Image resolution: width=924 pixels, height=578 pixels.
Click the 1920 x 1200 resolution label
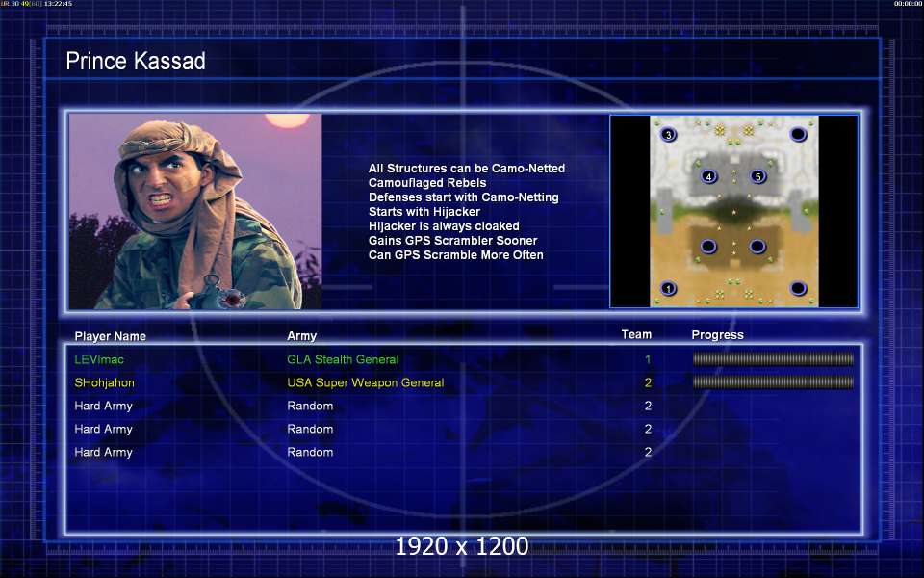[x=461, y=546]
